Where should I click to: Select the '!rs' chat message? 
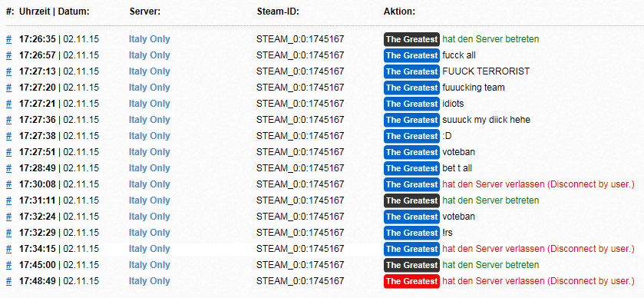[447, 233]
